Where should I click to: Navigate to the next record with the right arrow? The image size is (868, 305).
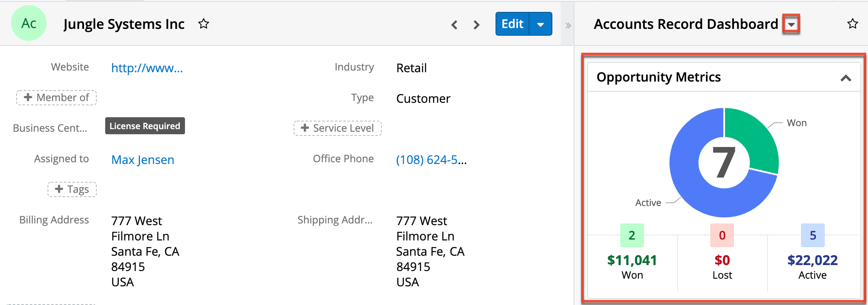(x=477, y=25)
